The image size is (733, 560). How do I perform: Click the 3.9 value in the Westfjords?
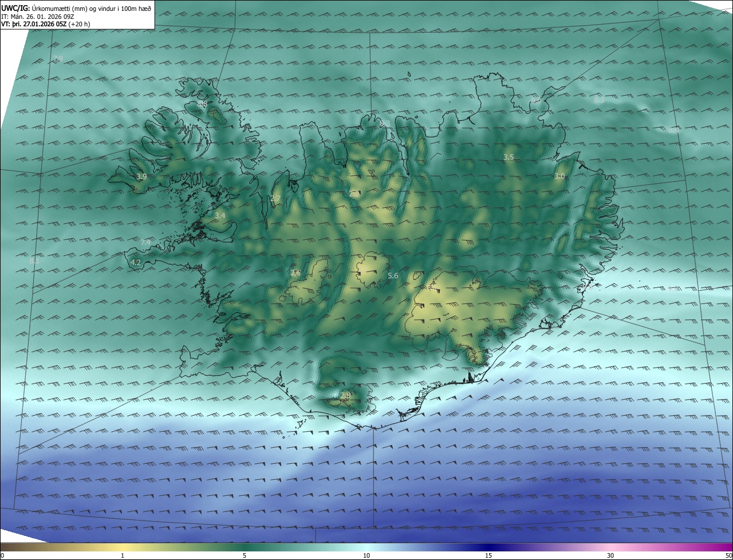click(141, 177)
